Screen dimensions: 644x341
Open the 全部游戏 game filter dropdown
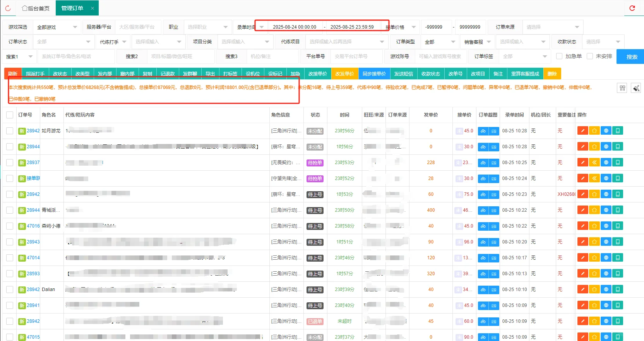coord(57,27)
